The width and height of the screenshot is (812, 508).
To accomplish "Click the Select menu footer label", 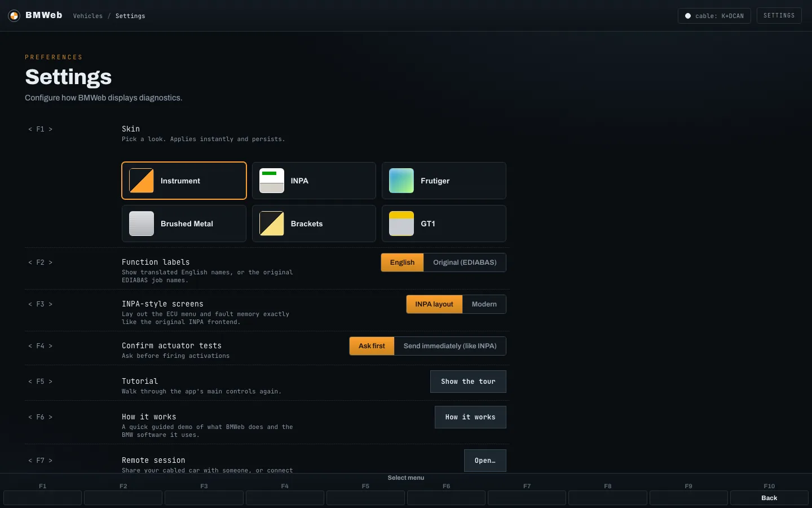I will 406,478.
